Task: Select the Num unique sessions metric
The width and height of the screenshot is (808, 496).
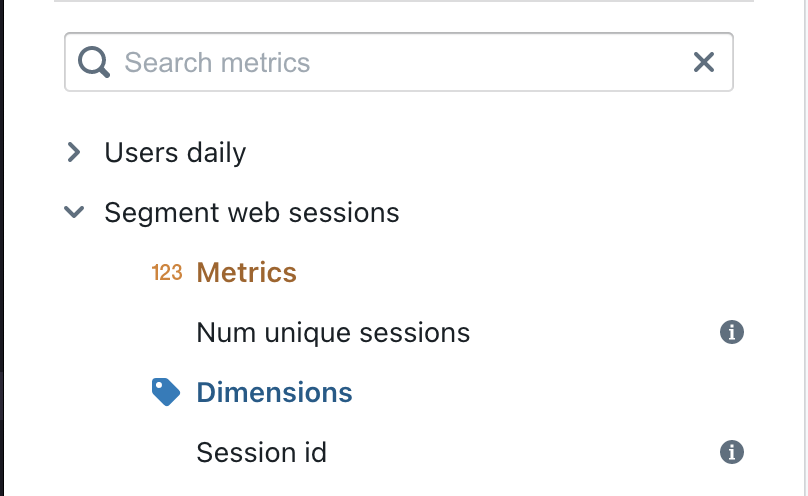Action: (x=333, y=332)
